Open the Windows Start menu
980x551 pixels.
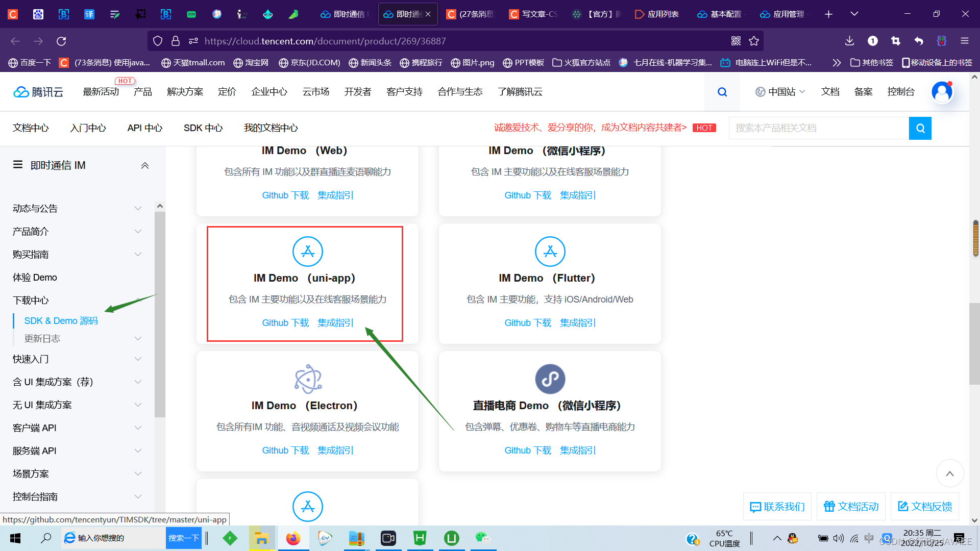pyautogui.click(x=15, y=538)
